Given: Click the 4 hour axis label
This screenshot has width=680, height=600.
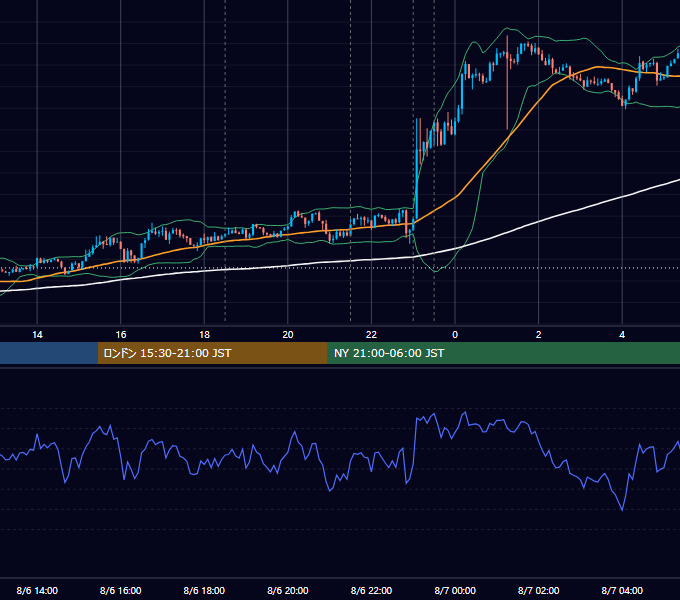Looking at the screenshot, I should coord(622,335).
